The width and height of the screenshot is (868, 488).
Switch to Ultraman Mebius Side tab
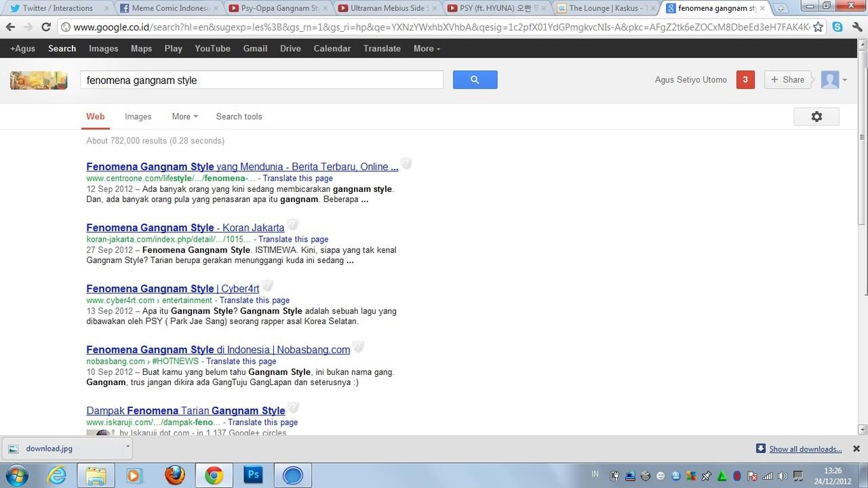click(388, 8)
